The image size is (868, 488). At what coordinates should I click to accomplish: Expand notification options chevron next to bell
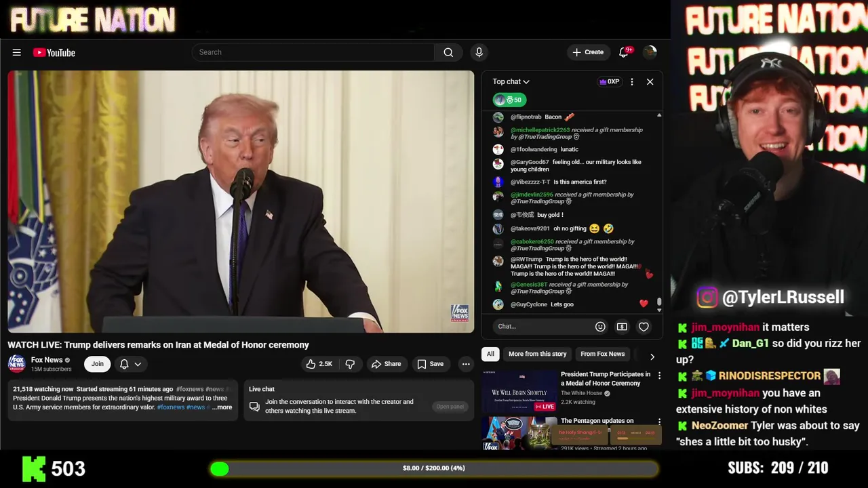tap(138, 364)
